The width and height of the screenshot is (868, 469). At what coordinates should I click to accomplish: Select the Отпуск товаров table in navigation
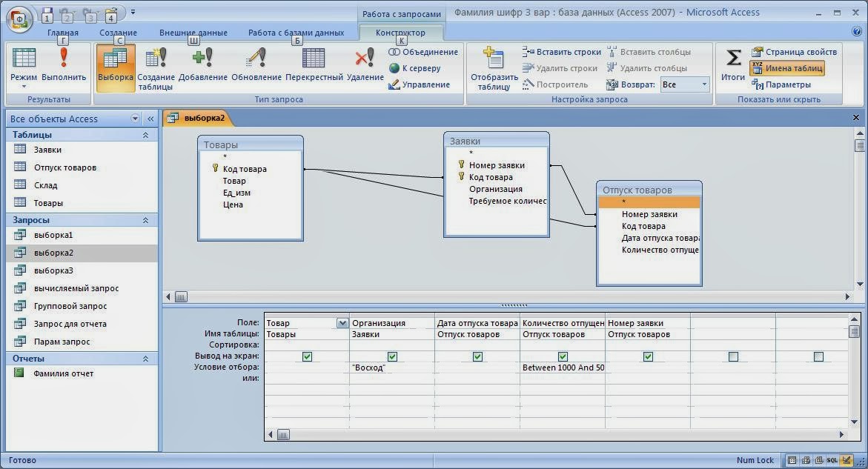tap(82, 167)
